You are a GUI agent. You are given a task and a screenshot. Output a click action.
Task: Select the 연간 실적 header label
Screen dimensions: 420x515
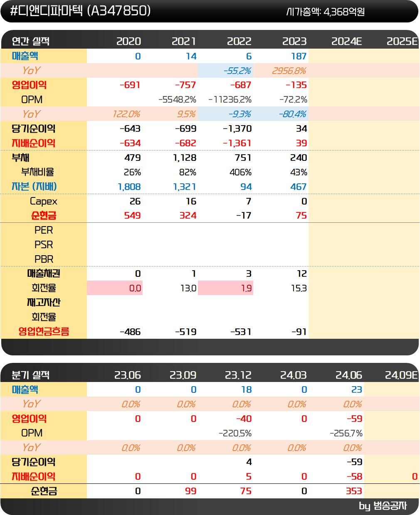[x=31, y=41]
